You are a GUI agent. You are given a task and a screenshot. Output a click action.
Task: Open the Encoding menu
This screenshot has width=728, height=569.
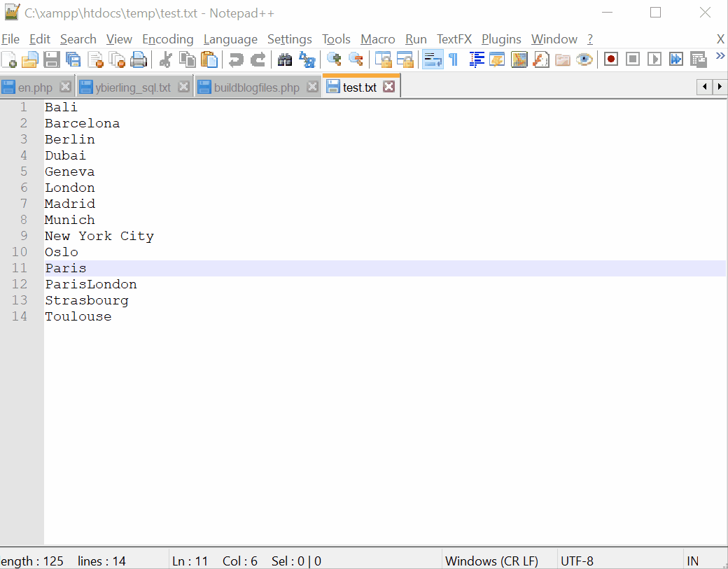click(x=167, y=39)
